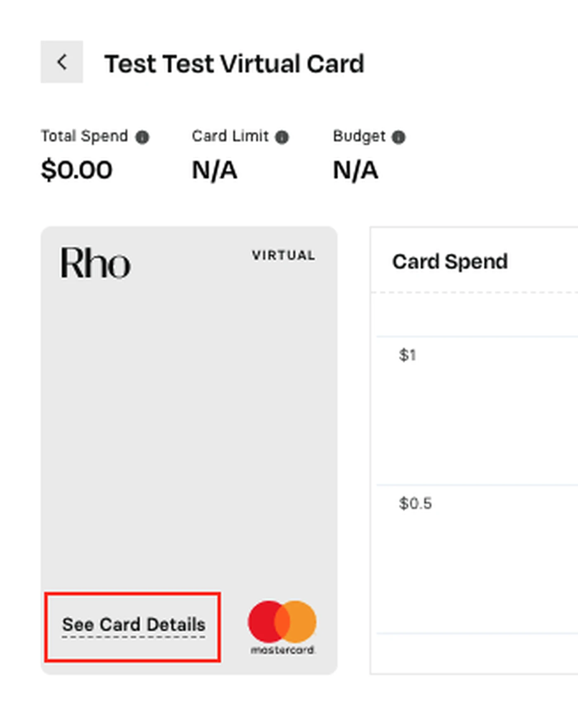This screenshot has height=728, width=578.
Task: Click the Budget info icon
Action: pos(398,137)
